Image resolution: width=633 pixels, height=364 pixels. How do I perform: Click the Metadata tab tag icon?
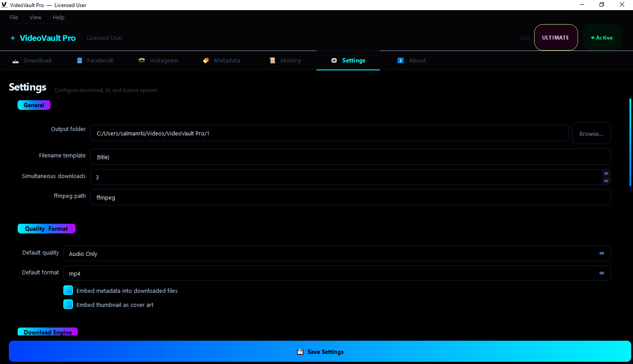pos(206,61)
